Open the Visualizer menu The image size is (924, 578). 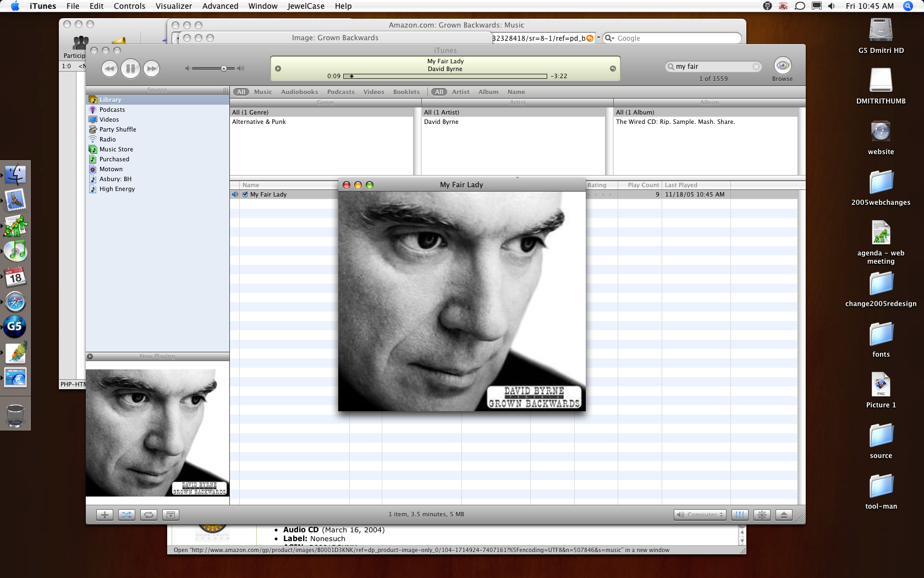coord(174,6)
